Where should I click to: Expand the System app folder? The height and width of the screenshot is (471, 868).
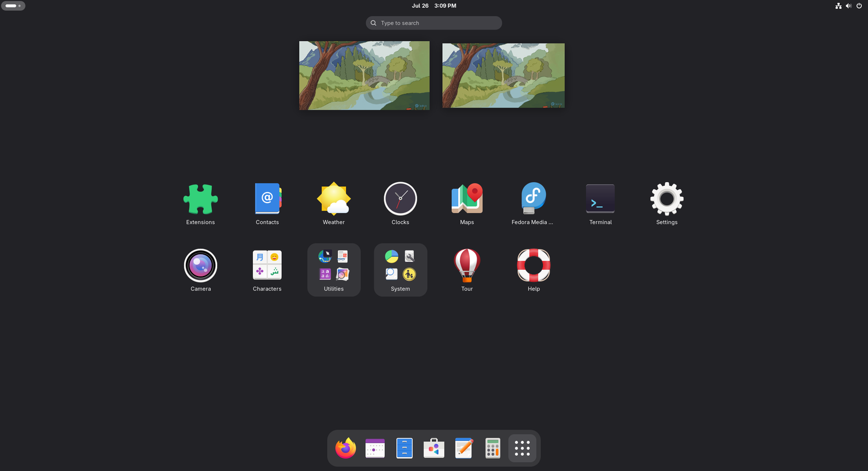[400, 270]
